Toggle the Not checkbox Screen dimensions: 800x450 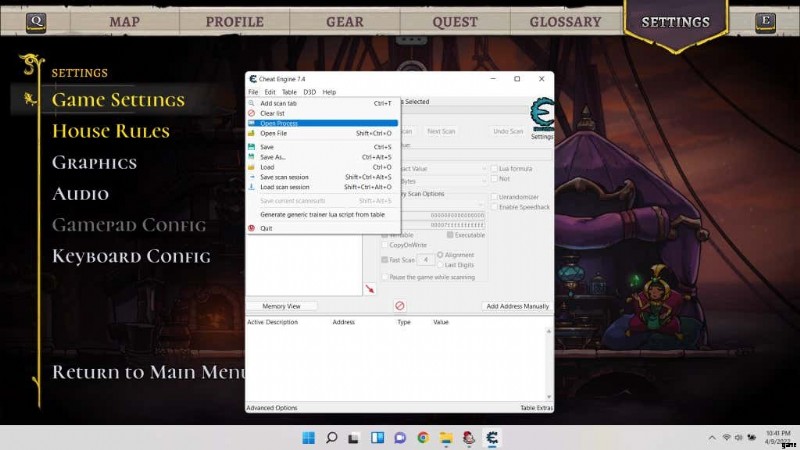[x=494, y=179]
